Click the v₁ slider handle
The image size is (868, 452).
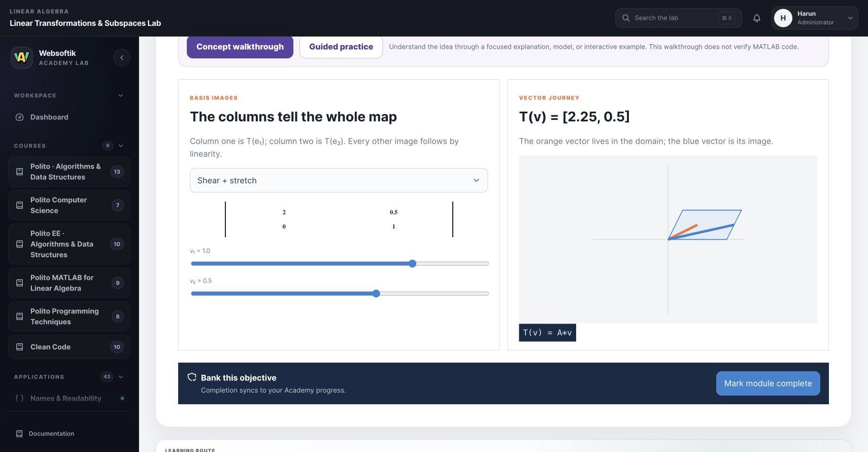(x=413, y=264)
